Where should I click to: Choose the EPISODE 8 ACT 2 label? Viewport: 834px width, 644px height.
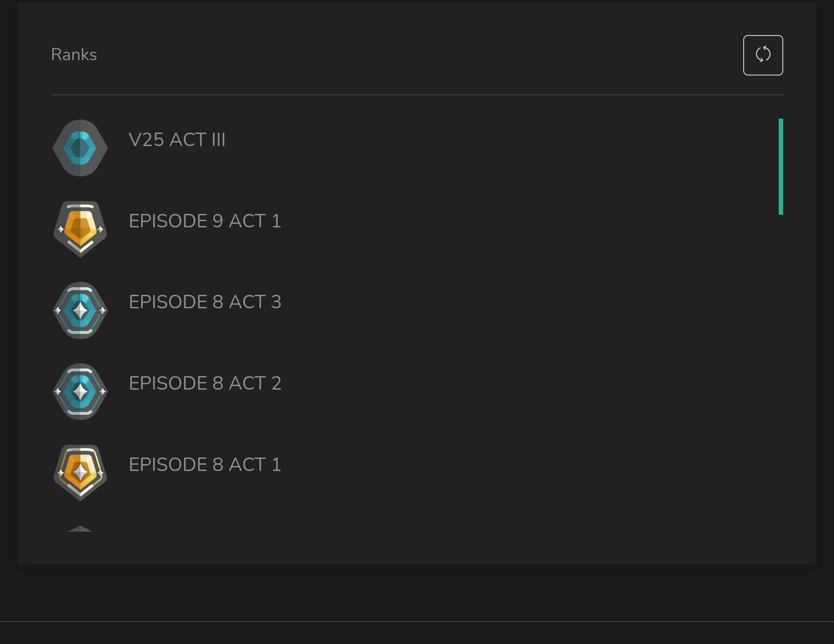(x=205, y=383)
